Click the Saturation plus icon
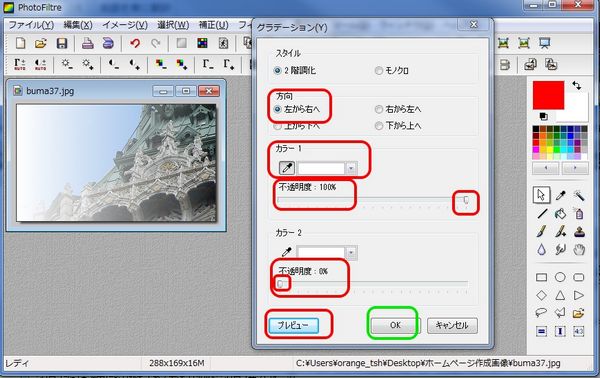This screenshot has width=600, height=378. click(181, 64)
